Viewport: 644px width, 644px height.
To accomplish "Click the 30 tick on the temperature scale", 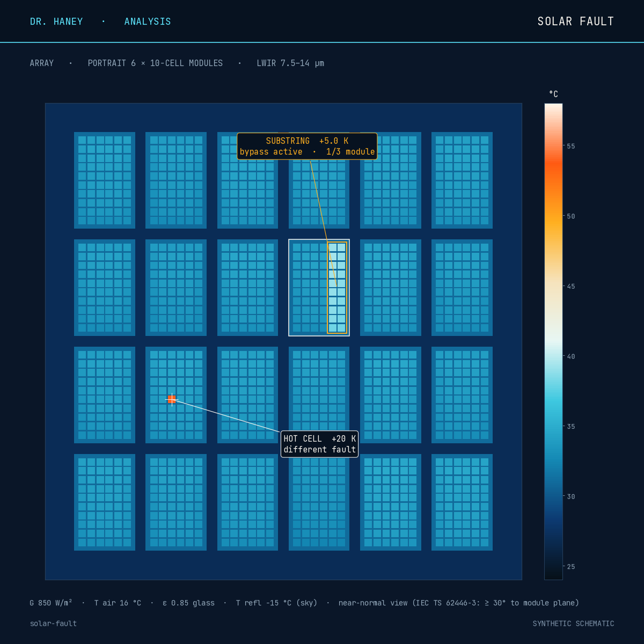I will point(571,497).
